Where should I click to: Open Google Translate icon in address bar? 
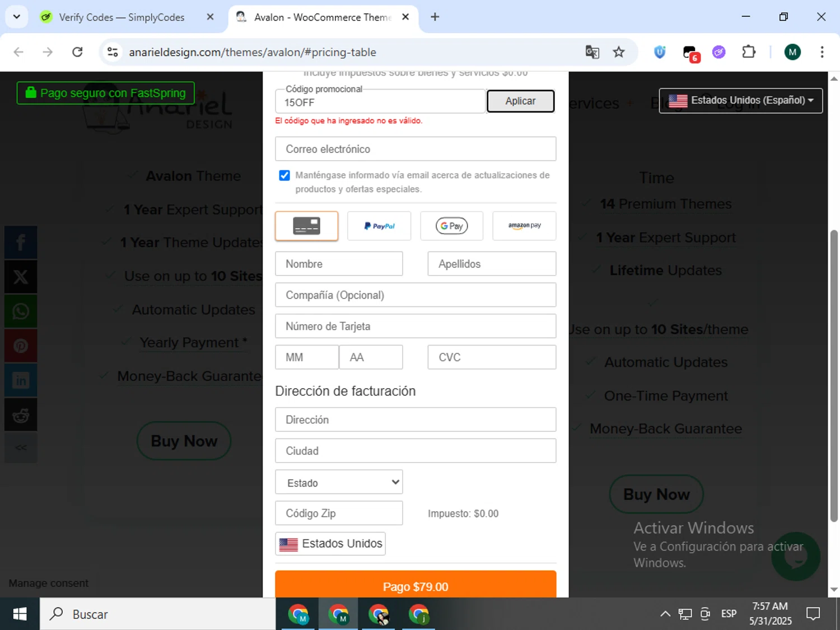[592, 52]
